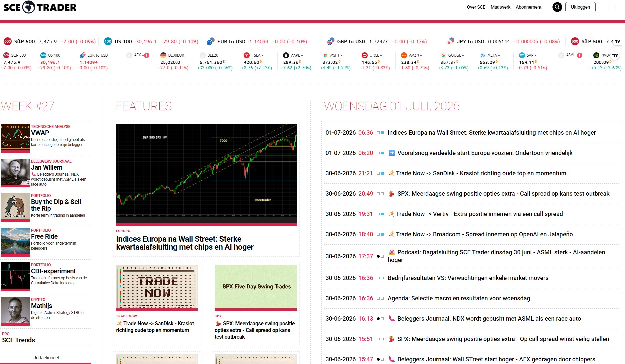Image resolution: width=625 pixels, height=364 pixels.
Task: Open the hamburger menu icon
Action: click(x=613, y=7)
